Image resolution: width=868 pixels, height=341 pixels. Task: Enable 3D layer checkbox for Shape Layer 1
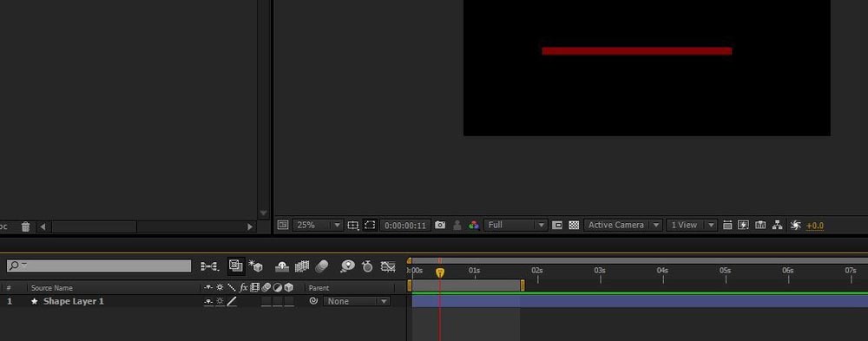(x=289, y=301)
